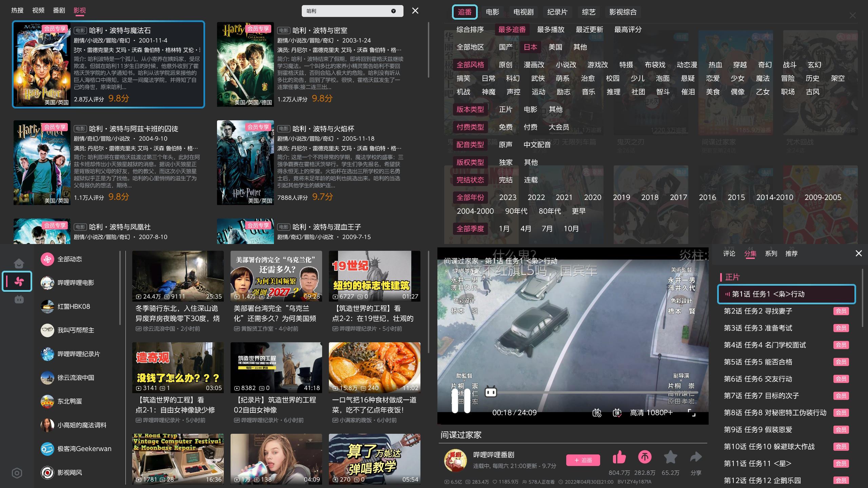This screenshot has height=488, width=868.
Task: Open the 综合排序 sorting option
Action: (471, 30)
